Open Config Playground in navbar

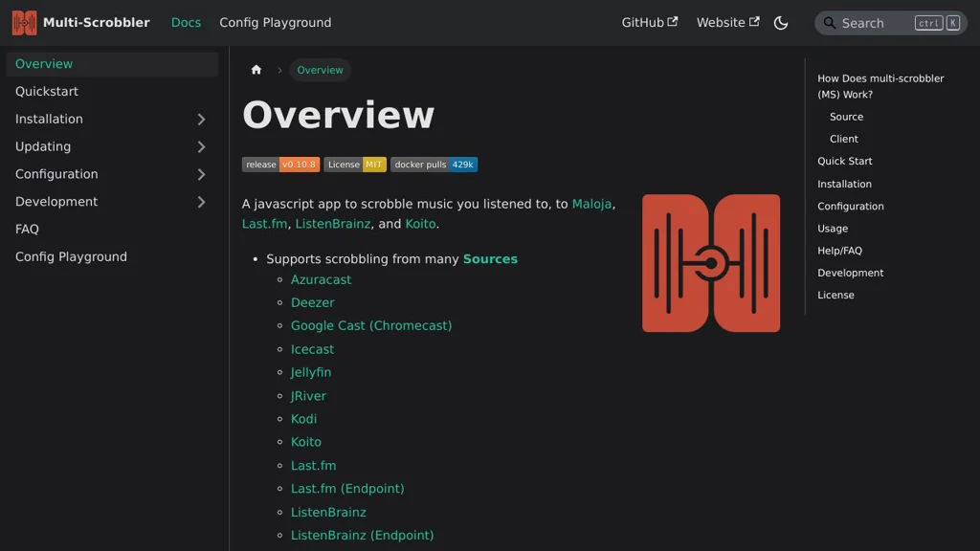pyautogui.click(x=275, y=23)
